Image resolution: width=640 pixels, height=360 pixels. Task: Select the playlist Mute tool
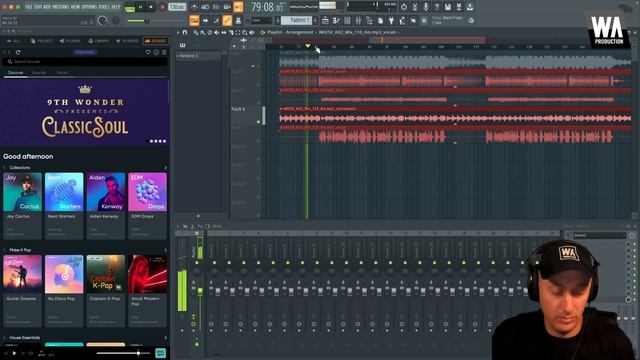(x=216, y=32)
